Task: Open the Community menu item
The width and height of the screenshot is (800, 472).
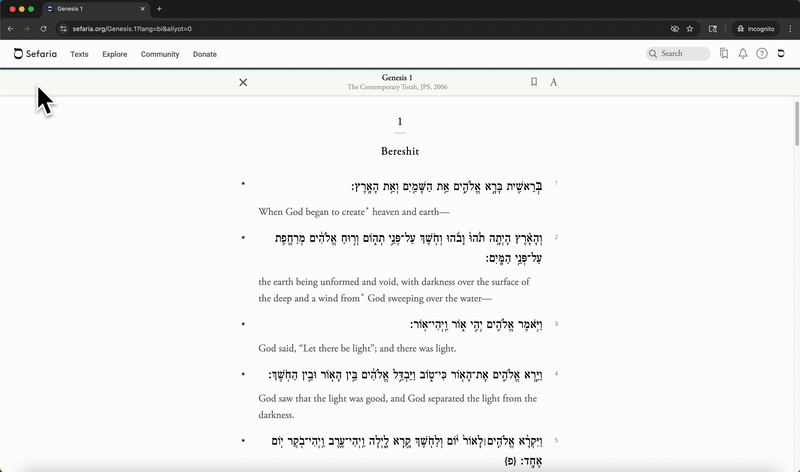Action: click(x=160, y=54)
